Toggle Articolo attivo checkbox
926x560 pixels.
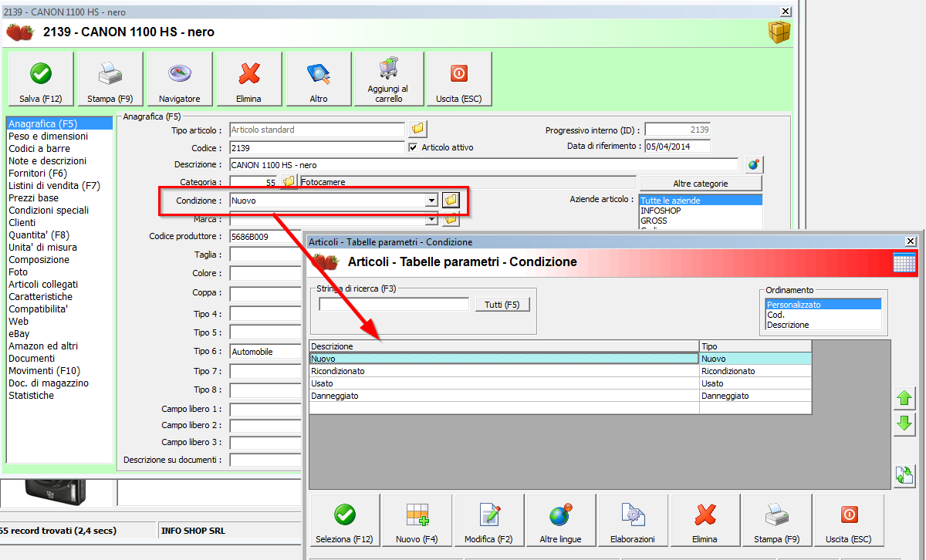(413, 147)
